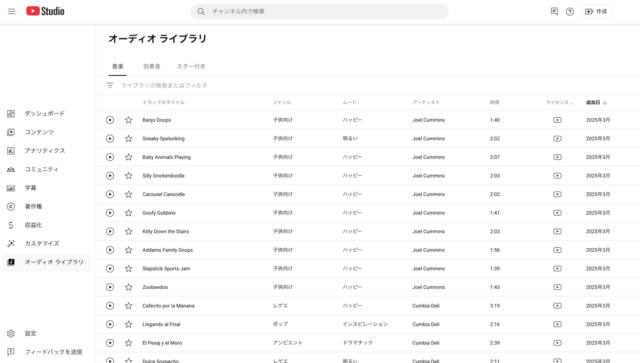Open カスタマイズ in the sidebar
640x363 pixels.
46,243
